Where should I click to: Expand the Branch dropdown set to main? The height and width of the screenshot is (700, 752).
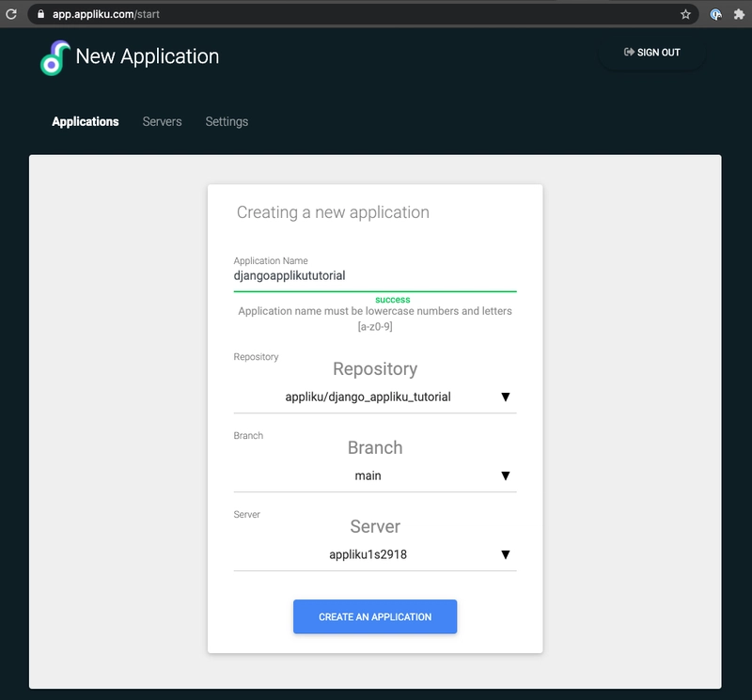[375, 475]
